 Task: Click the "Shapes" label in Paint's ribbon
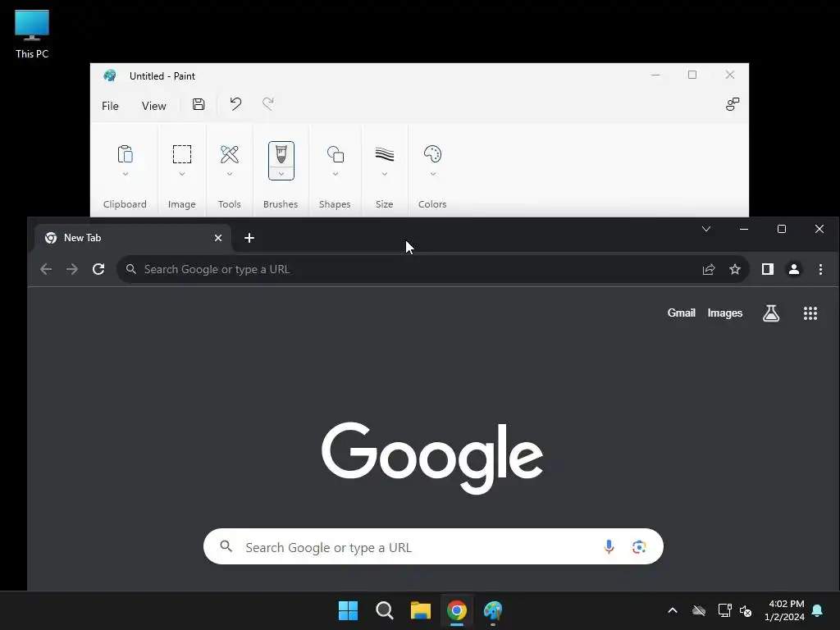click(x=335, y=204)
